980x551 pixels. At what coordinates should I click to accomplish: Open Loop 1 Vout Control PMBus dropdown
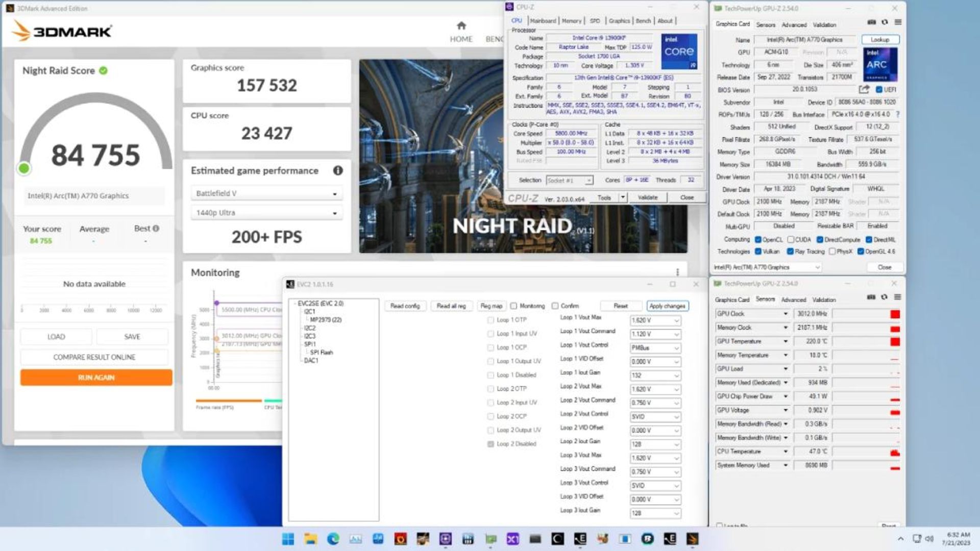(x=655, y=348)
